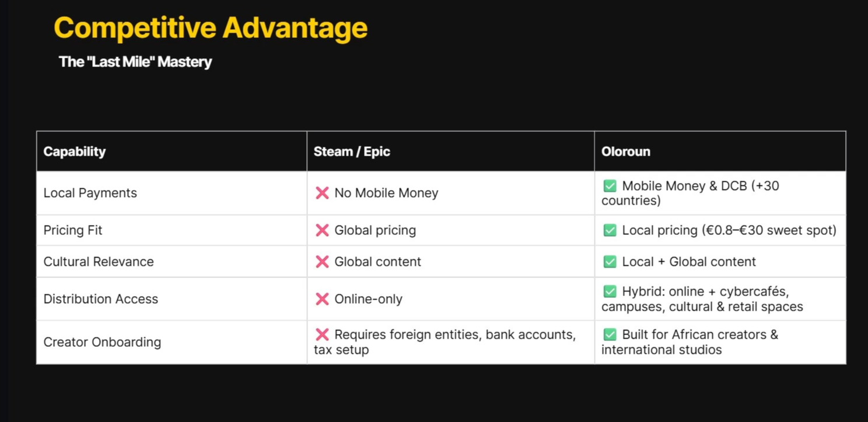Click the Creator Onboarding row label
868x422 pixels.
coord(102,342)
